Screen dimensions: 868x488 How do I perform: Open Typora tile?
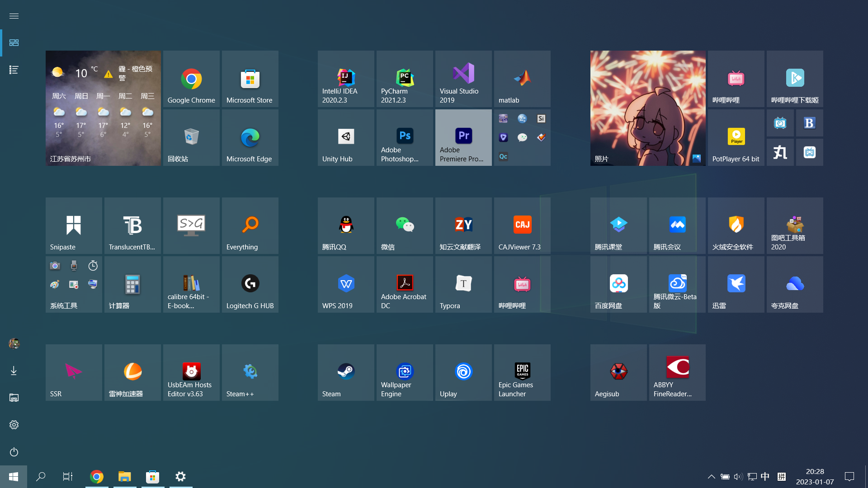point(463,285)
